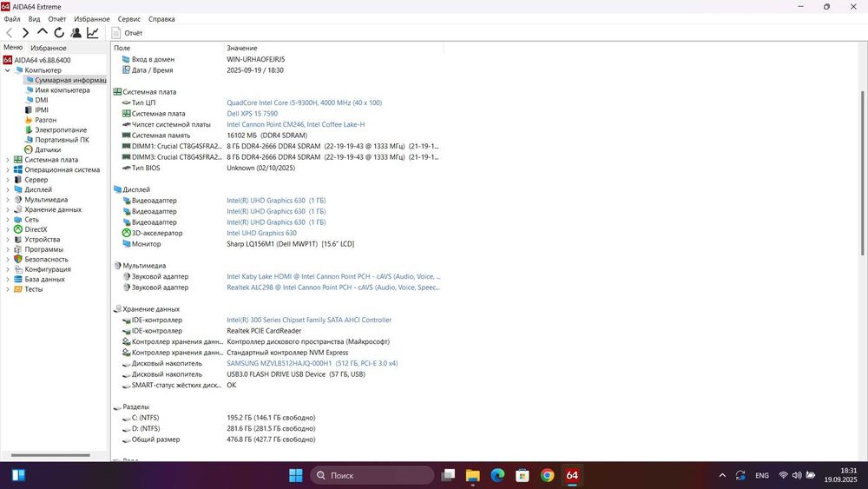
Task: Click the Устройства tree icon
Action: click(18, 239)
